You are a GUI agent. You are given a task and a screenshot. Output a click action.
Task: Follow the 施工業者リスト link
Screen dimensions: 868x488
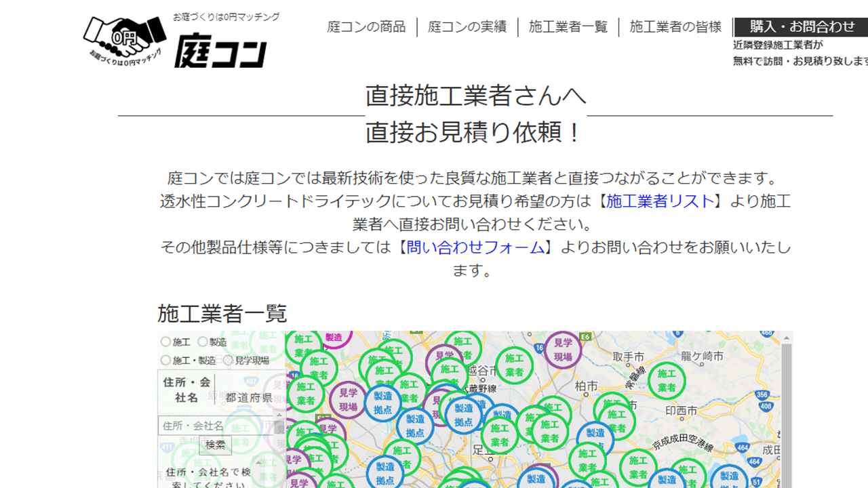(x=660, y=201)
